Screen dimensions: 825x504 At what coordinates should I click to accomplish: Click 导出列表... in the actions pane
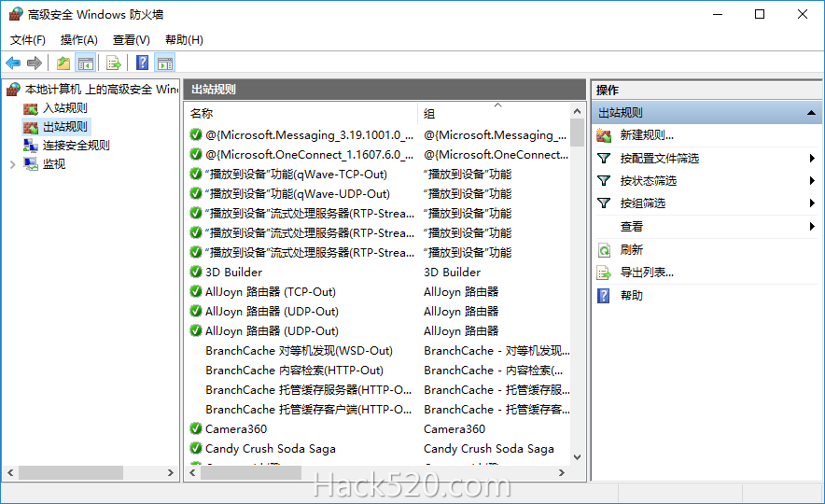pos(647,273)
